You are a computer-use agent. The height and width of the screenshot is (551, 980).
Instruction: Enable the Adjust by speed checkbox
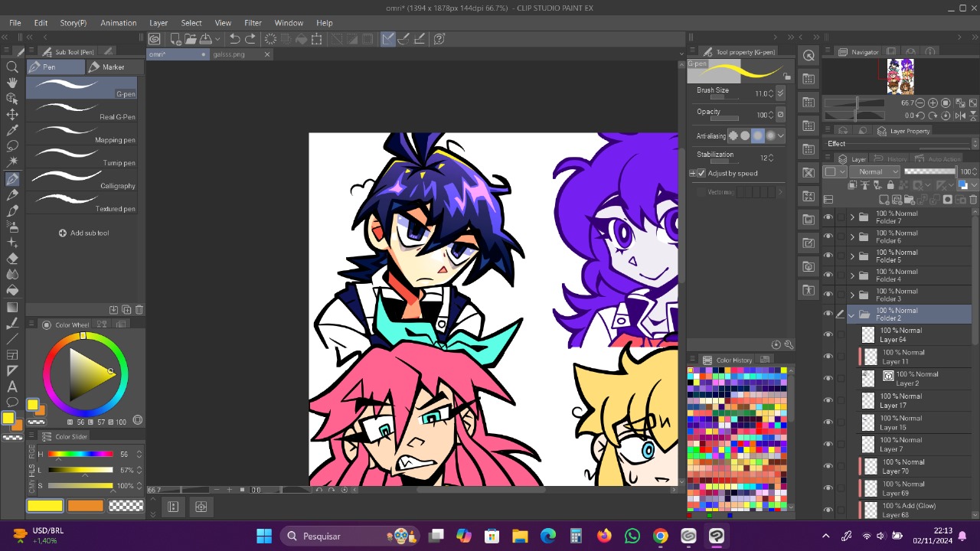701,173
